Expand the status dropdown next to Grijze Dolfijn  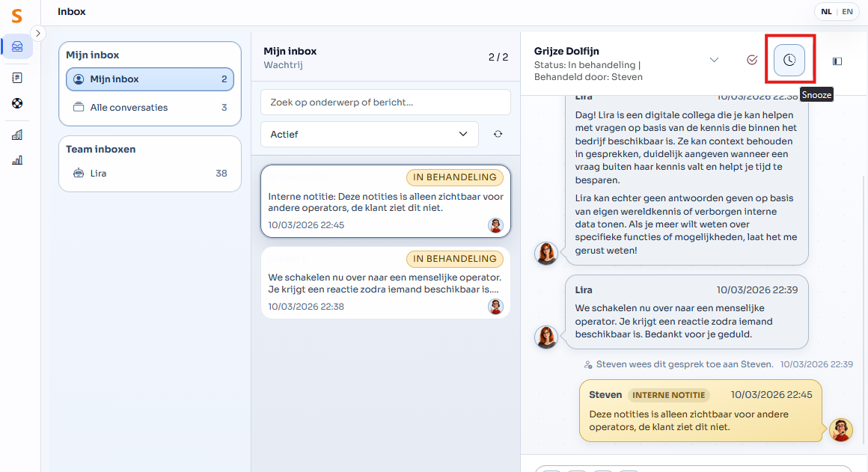715,59
